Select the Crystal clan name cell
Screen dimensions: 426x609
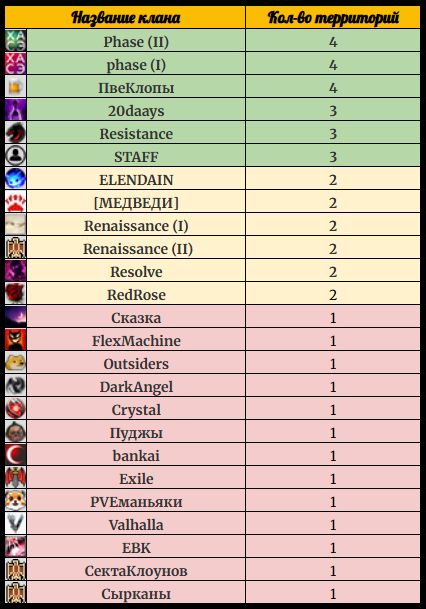pyautogui.click(x=136, y=408)
